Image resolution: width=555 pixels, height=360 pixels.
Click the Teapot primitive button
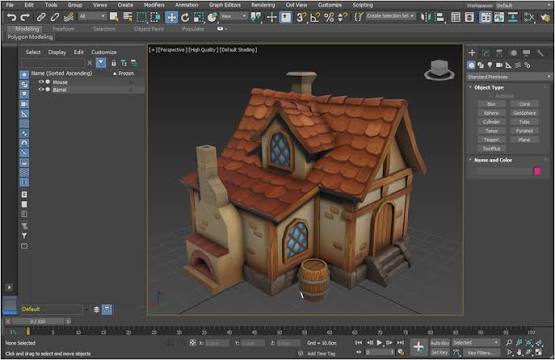(x=491, y=139)
